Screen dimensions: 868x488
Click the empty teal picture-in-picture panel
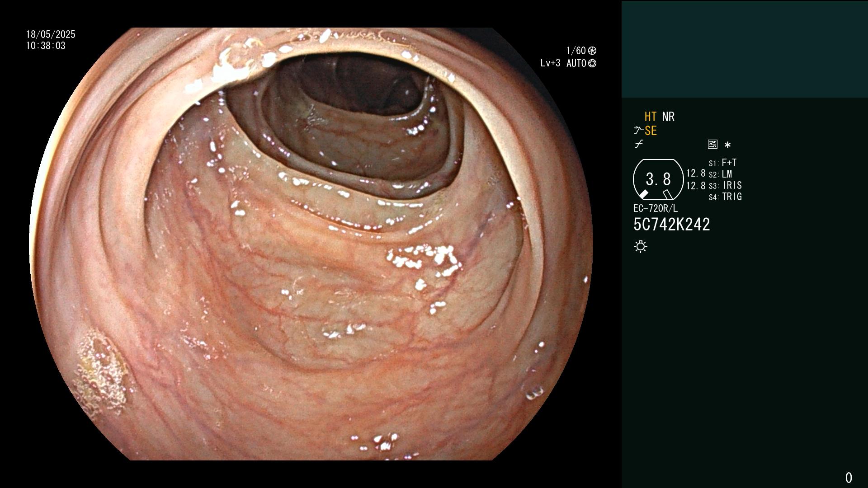click(745, 49)
